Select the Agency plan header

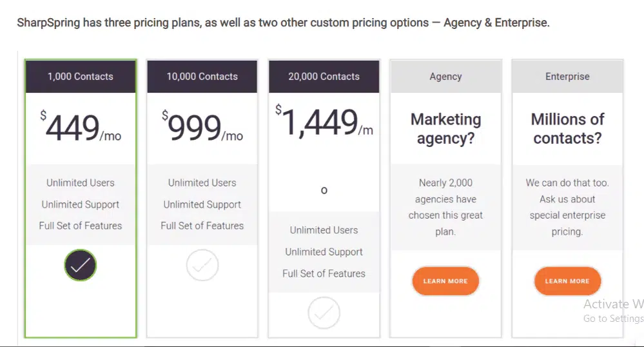(x=445, y=76)
